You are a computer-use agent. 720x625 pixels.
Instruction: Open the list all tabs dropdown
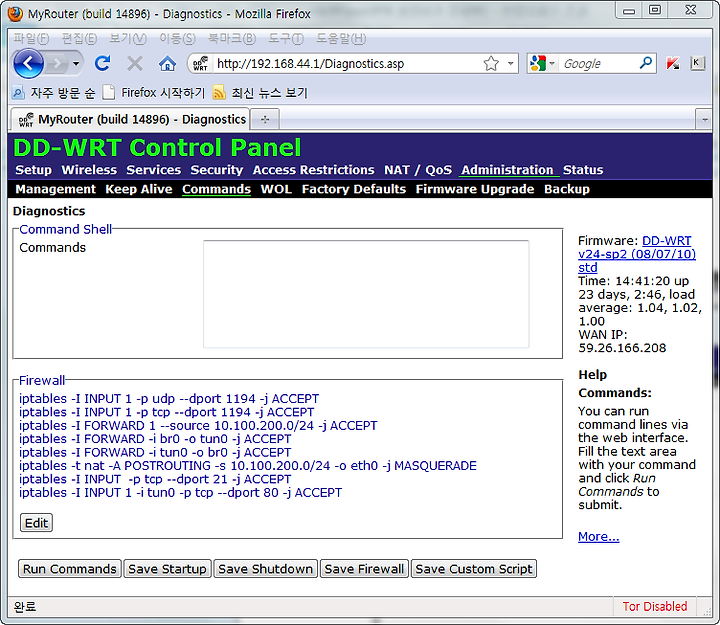[704, 120]
